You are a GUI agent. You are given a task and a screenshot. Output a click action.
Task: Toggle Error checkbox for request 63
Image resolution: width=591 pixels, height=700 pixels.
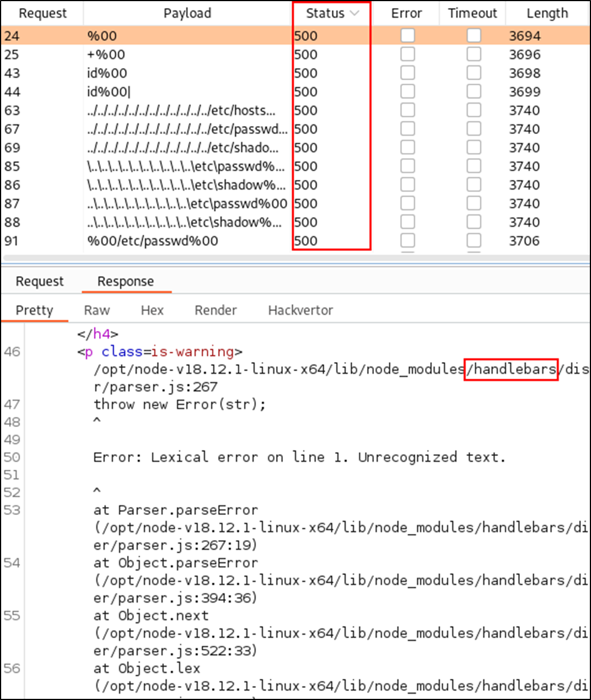coord(408,111)
